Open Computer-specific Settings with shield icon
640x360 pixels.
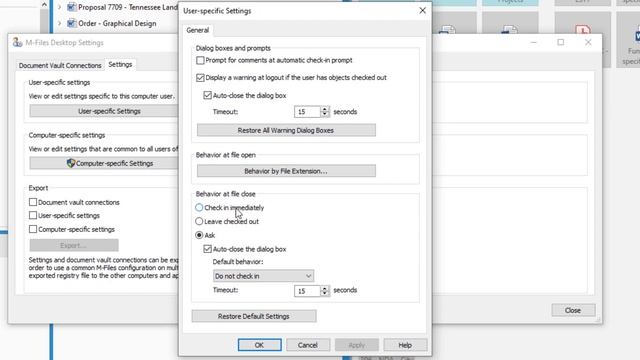coord(104,163)
